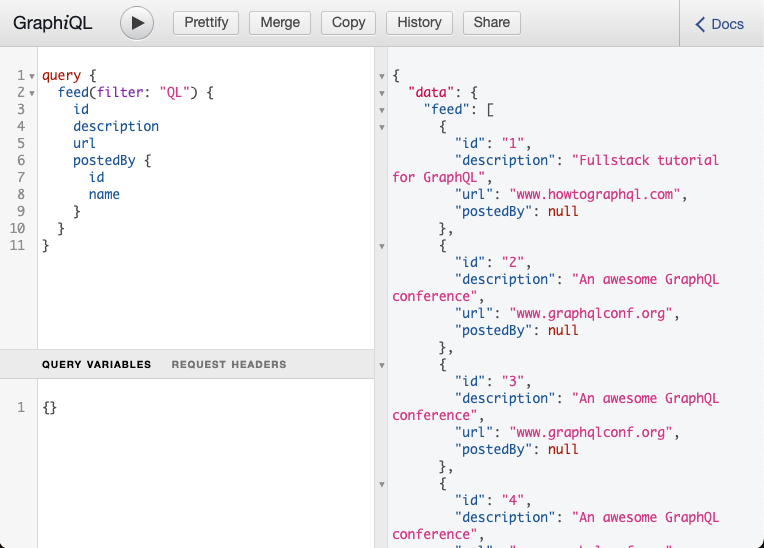Fold the result object containing id "4"
Image resolution: width=764 pixels, height=548 pixels.
point(382,484)
